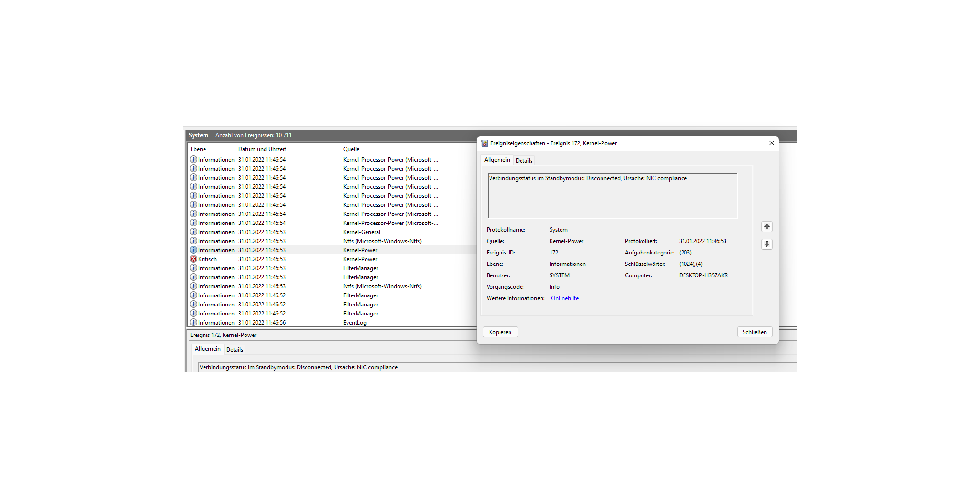Screen dimensions: 980x488
Task: Select the Kritisch Kernel-Power event row
Action: tap(332, 259)
